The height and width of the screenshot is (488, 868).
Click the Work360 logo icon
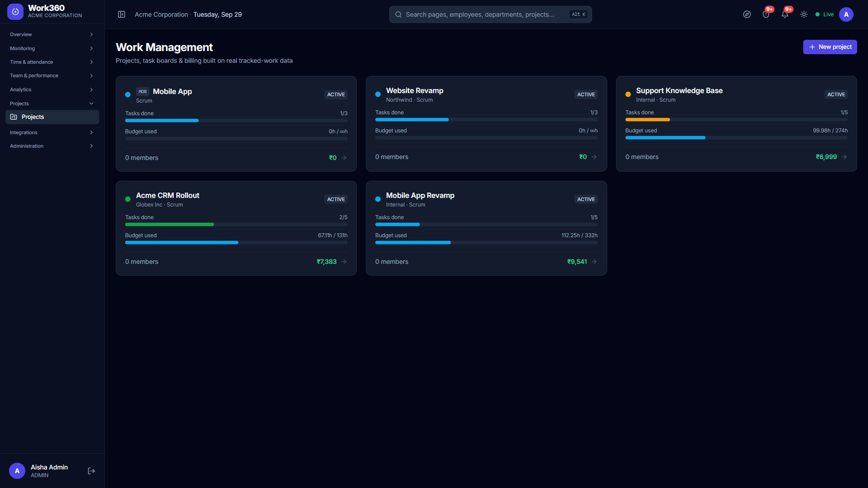click(x=15, y=12)
